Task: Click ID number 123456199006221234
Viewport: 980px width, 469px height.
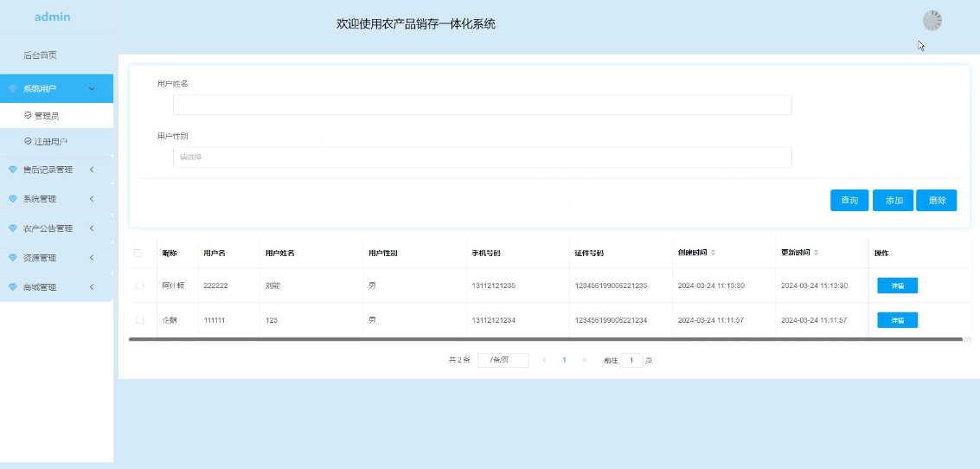Action: click(x=611, y=320)
